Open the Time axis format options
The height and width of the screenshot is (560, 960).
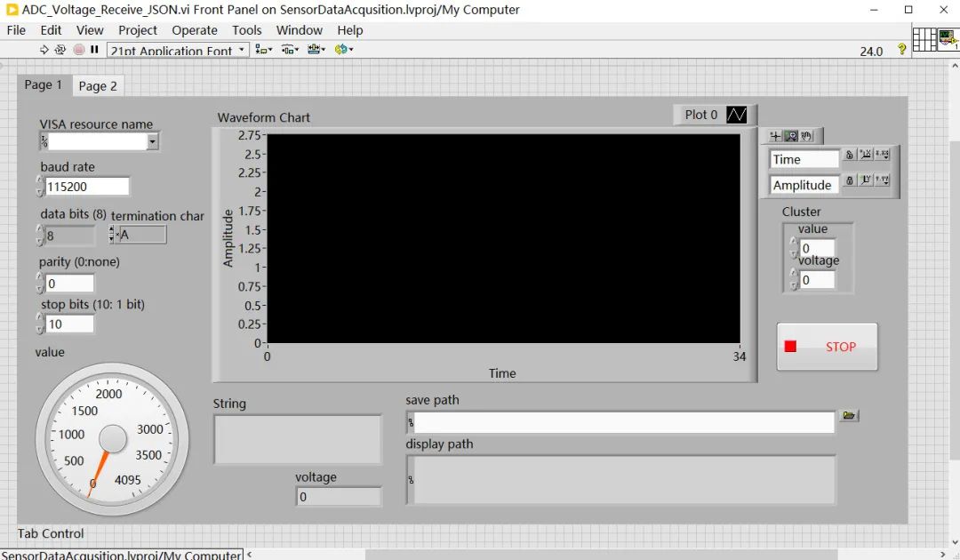[x=883, y=155]
